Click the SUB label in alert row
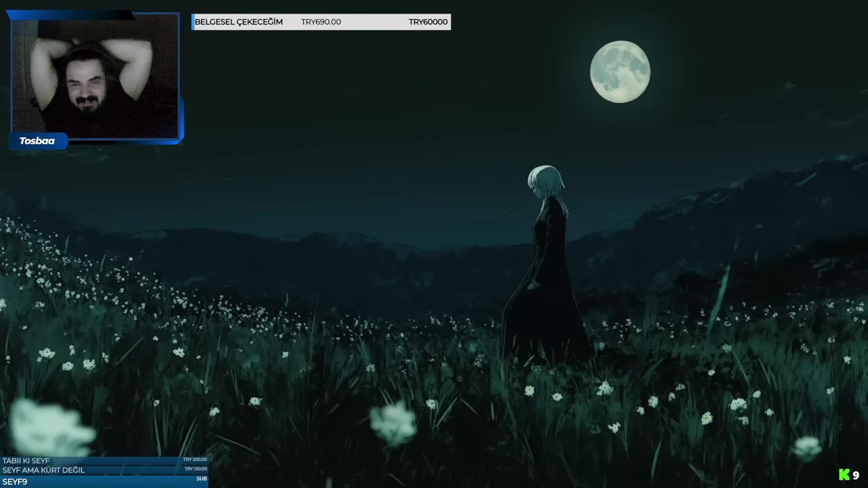 click(201, 479)
